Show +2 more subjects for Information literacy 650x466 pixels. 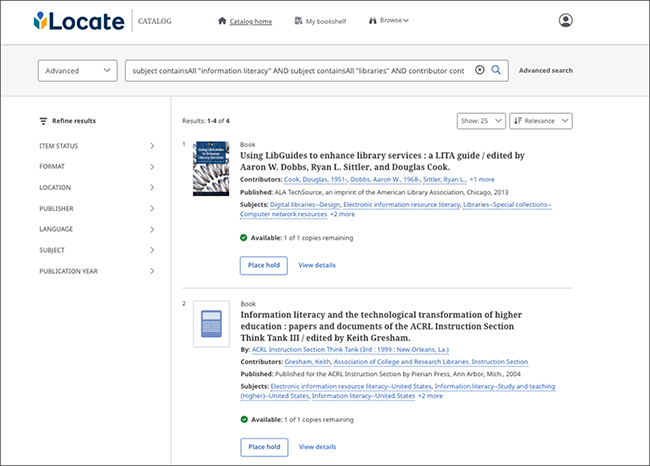tap(430, 396)
